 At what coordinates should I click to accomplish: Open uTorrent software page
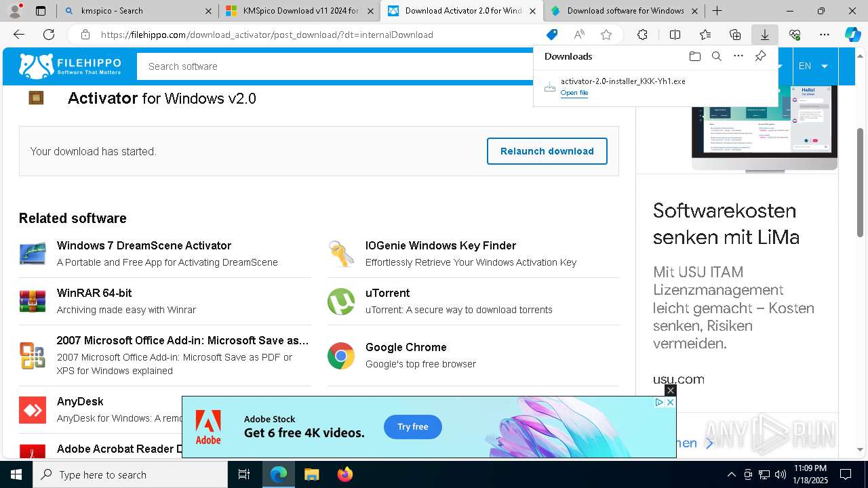(x=388, y=293)
